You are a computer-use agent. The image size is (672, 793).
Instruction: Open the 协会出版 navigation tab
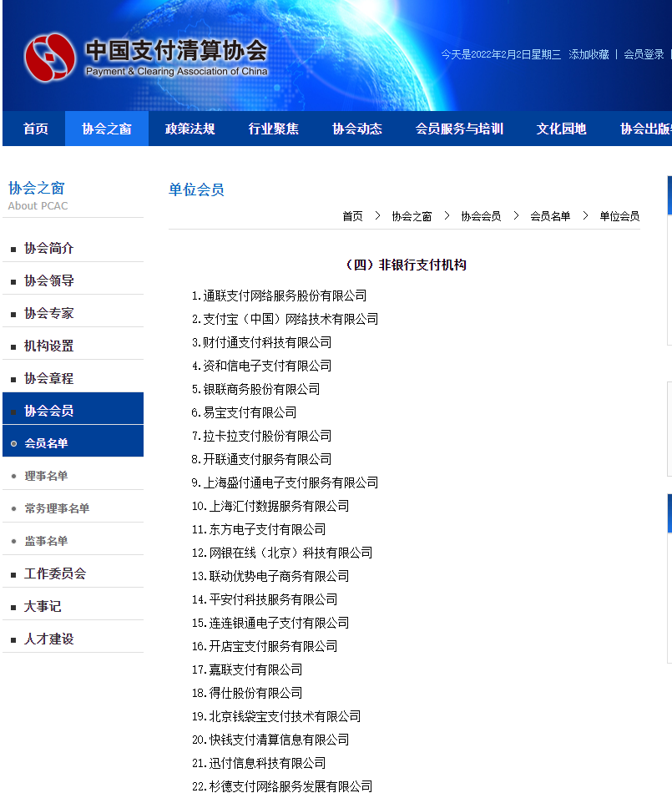[x=645, y=129]
